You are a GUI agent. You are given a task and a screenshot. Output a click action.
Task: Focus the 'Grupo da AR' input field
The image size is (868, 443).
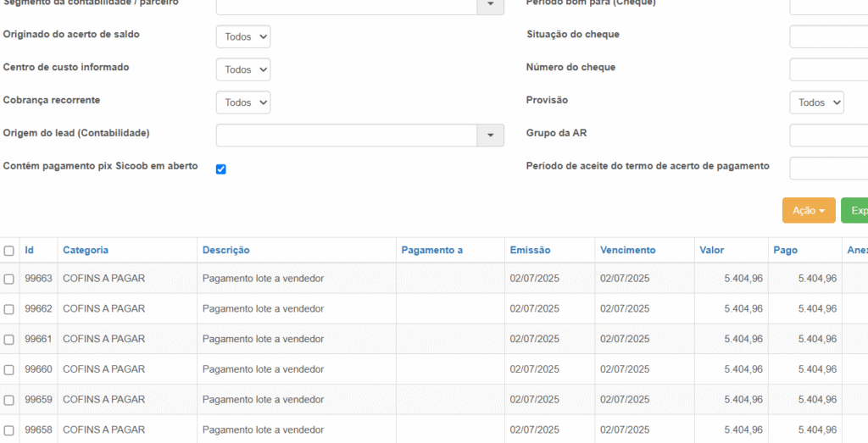click(829, 136)
